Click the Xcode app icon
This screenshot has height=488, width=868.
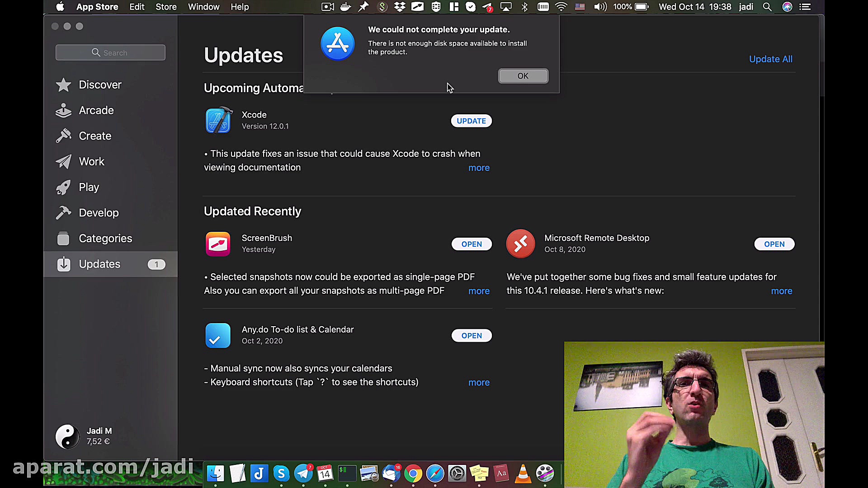coord(219,120)
